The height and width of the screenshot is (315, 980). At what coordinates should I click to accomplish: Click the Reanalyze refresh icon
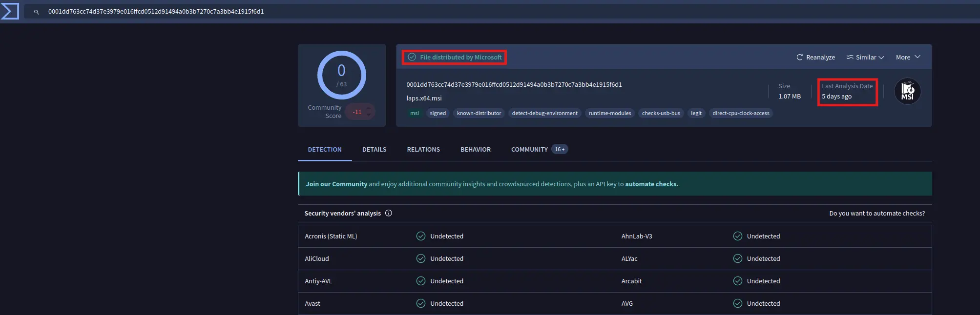pos(799,58)
